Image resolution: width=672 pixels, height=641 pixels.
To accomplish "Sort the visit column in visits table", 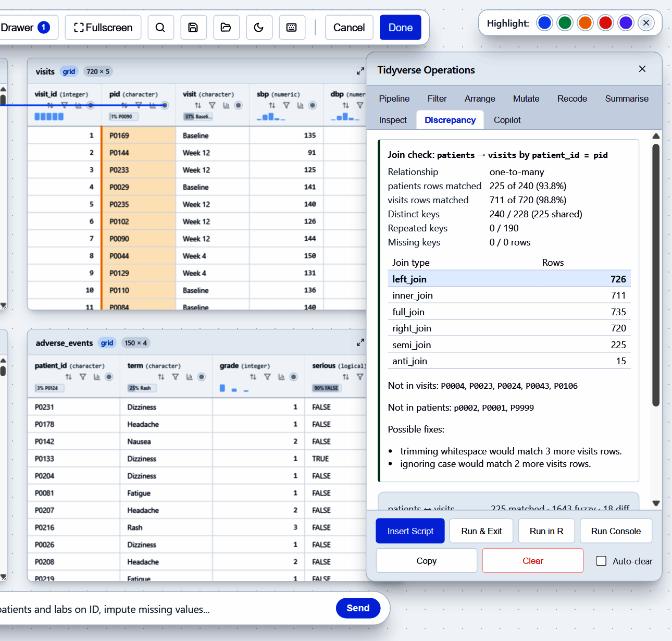I will pos(198,105).
